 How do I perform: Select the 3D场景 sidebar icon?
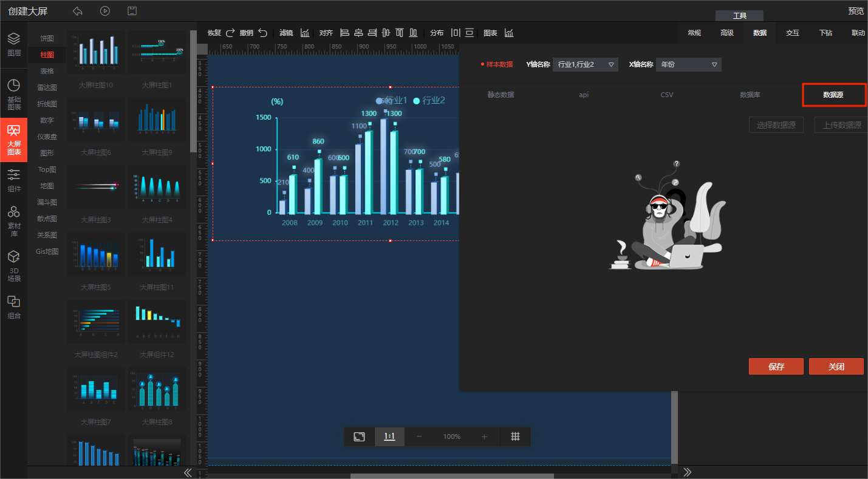pyautogui.click(x=13, y=267)
